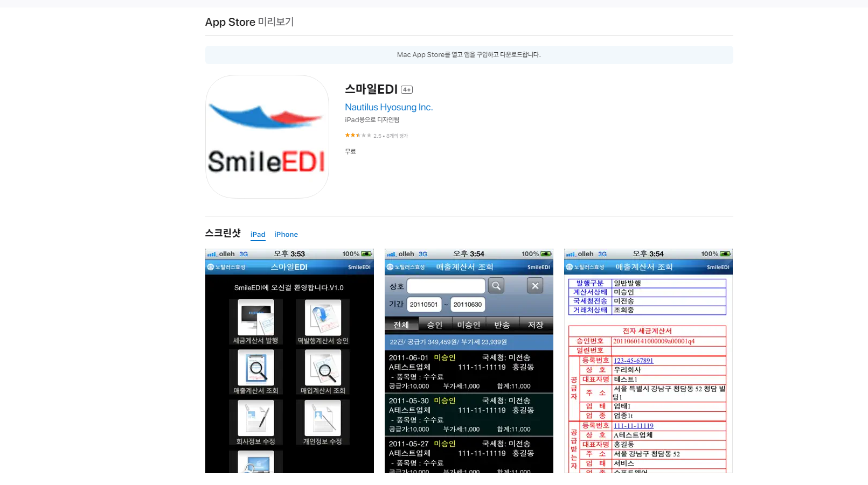Viewport: 868px width, 485px height.
Task: Click the 세금계산서 발행 icon in first screenshot
Action: pyautogui.click(x=256, y=322)
